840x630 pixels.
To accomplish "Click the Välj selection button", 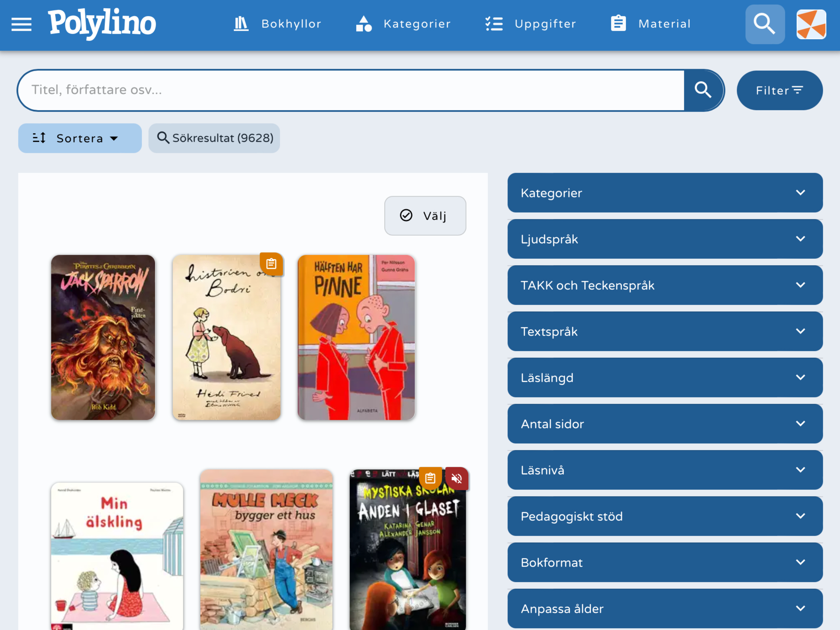I will click(x=425, y=216).
